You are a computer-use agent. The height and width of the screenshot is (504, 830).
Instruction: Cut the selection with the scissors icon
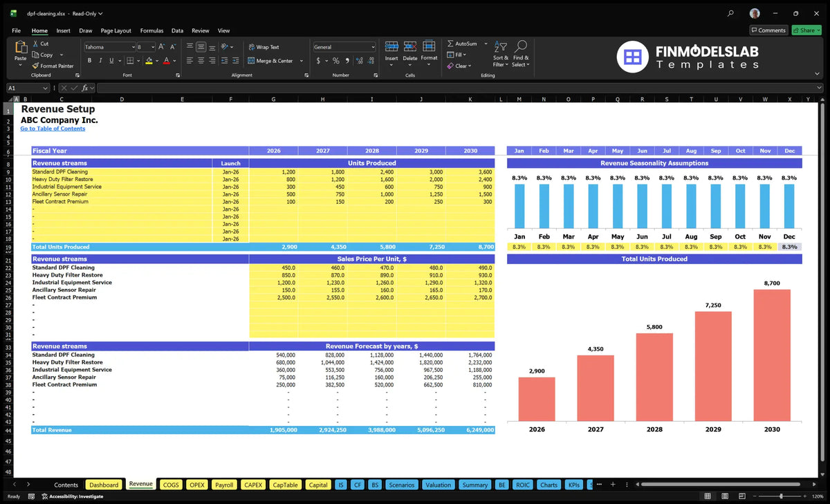pyautogui.click(x=35, y=44)
